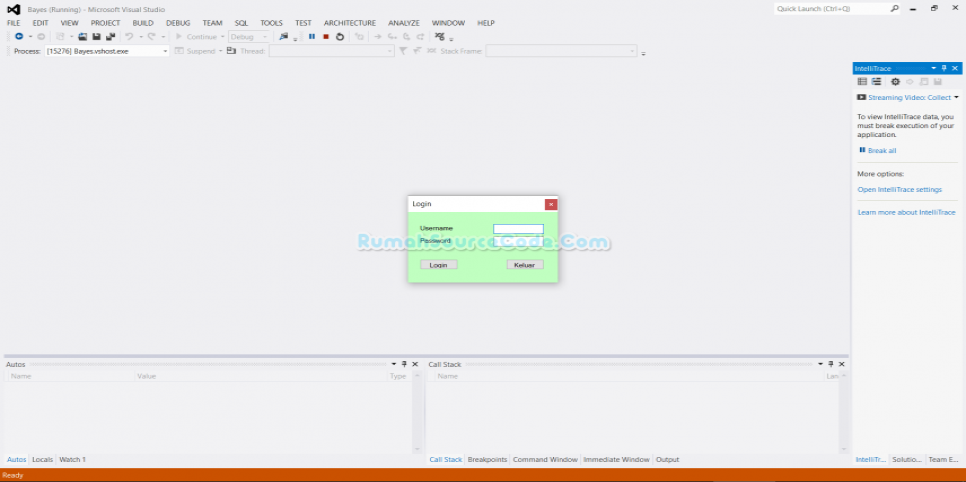The image size is (966, 482).
Task: Open the TOOLS menu
Action: 271,23
